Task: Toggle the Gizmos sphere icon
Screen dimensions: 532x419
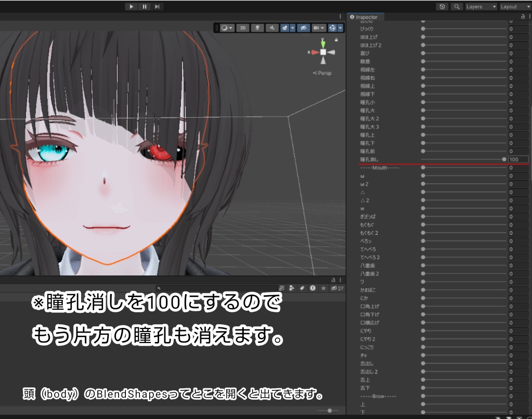Action: tap(332, 28)
